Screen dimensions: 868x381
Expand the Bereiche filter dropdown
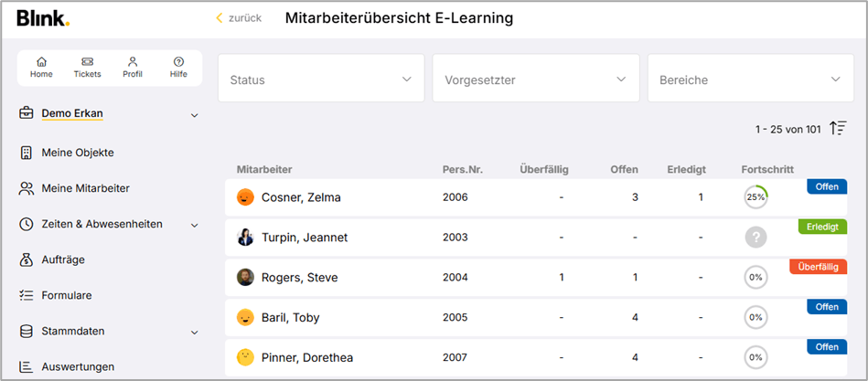[x=750, y=79]
